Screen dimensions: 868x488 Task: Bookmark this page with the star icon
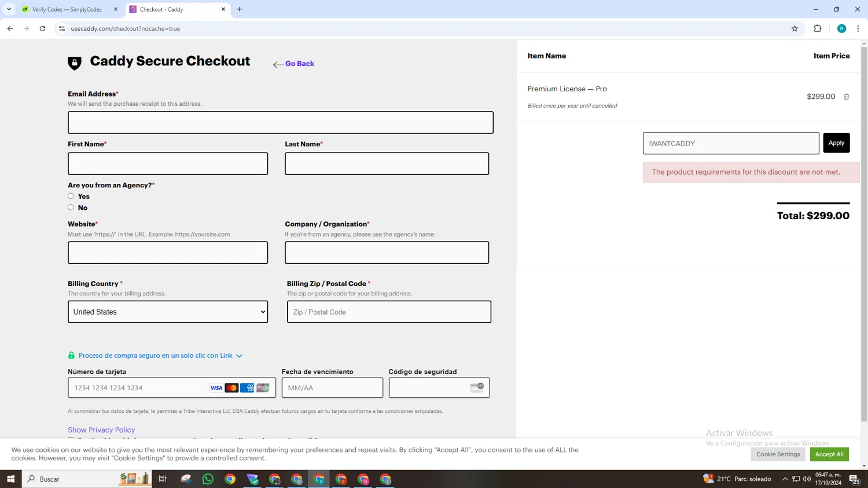click(795, 28)
